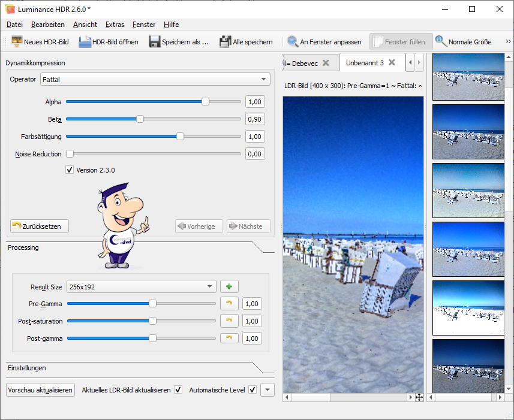Open an HDR image with HDR-Bild öffnen

point(84,42)
